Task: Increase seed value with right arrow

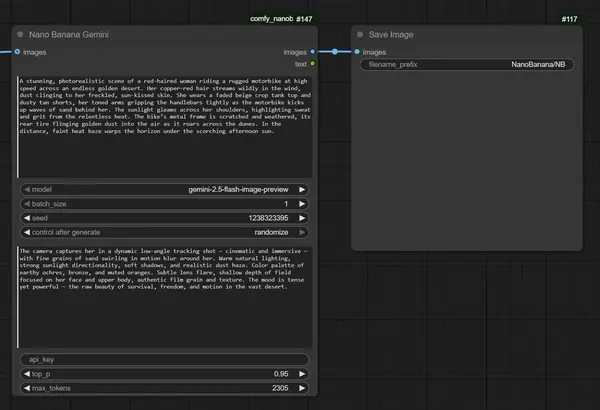Action: [302, 218]
